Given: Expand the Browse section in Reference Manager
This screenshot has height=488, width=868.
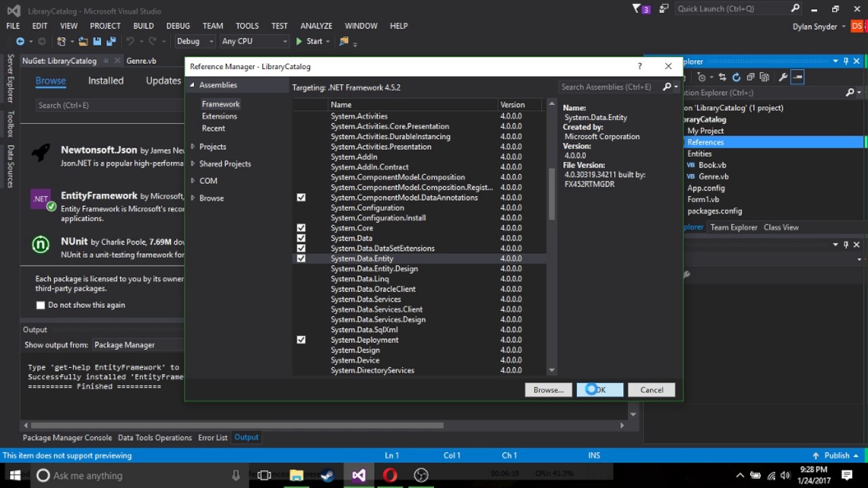Looking at the screenshot, I should (x=193, y=198).
